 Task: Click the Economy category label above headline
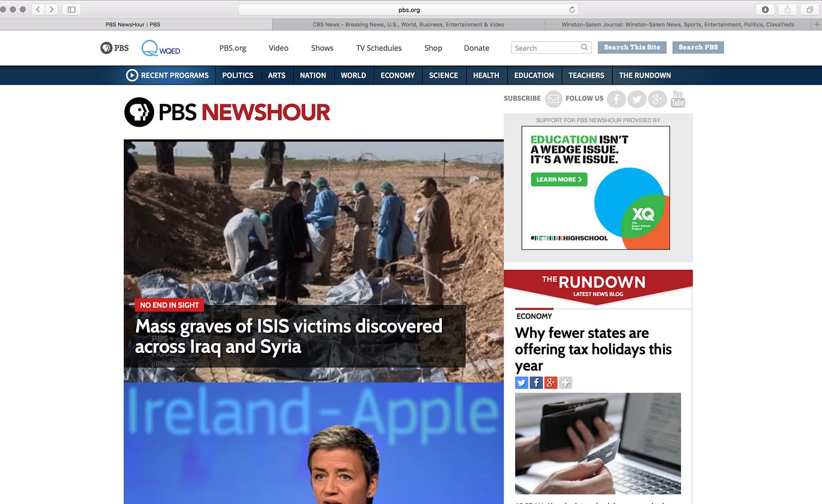(534, 316)
